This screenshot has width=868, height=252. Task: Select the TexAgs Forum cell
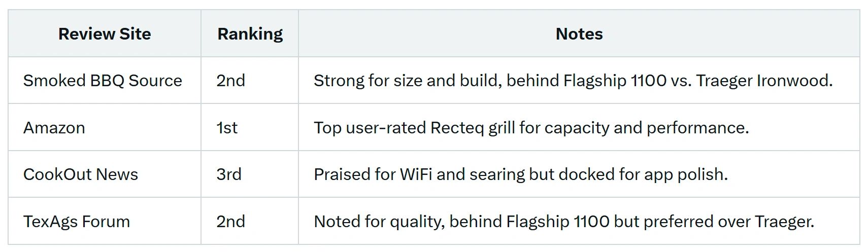[77, 222]
